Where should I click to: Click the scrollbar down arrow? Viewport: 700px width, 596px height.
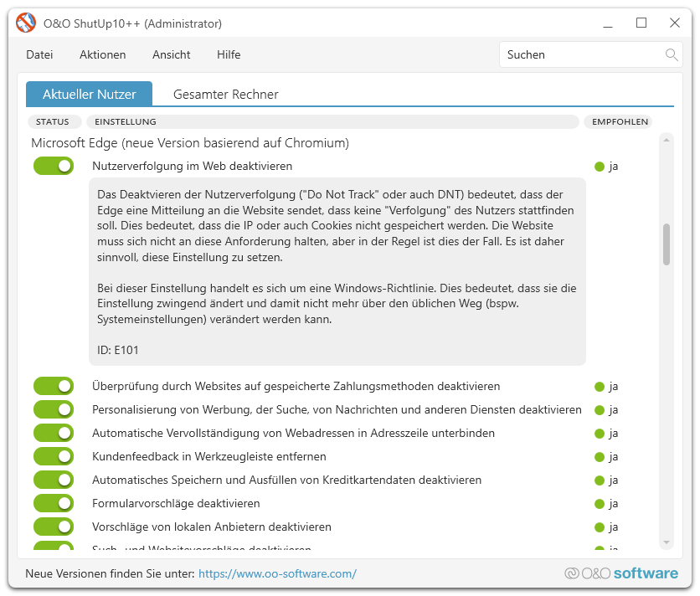(x=667, y=542)
